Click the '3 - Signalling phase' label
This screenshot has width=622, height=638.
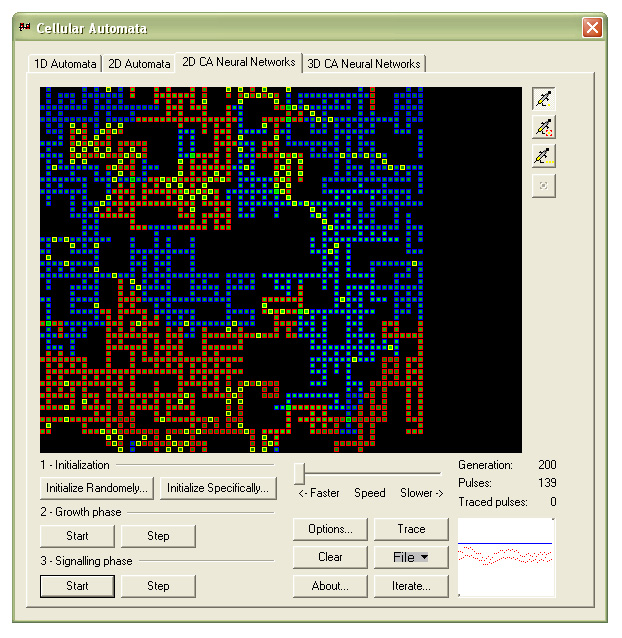coord(86,561)
